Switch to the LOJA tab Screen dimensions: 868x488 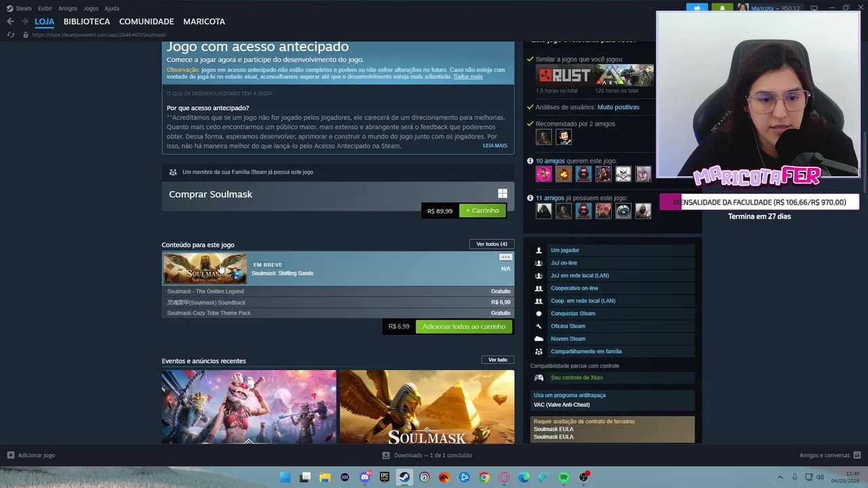pos(44,22)
